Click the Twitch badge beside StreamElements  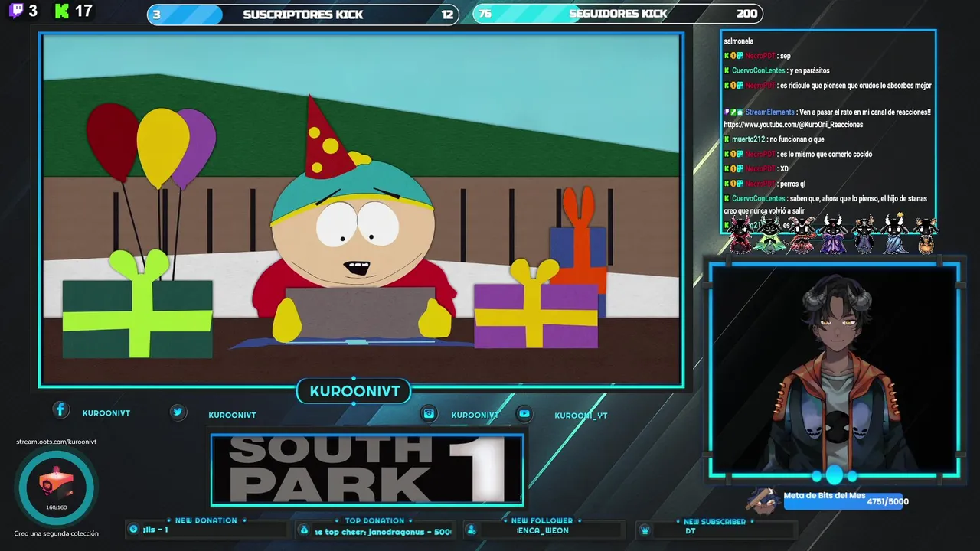pos(727,112)
